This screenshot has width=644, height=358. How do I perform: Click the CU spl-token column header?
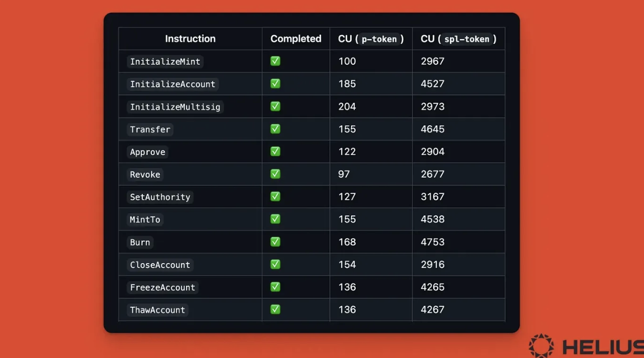(x=458, y=39)
